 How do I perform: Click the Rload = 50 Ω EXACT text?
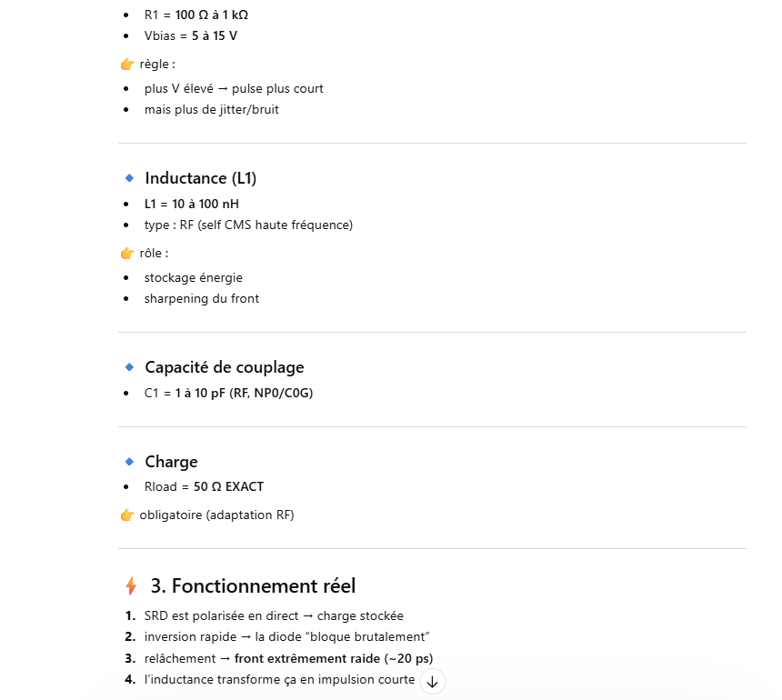(x=204, y=486)
